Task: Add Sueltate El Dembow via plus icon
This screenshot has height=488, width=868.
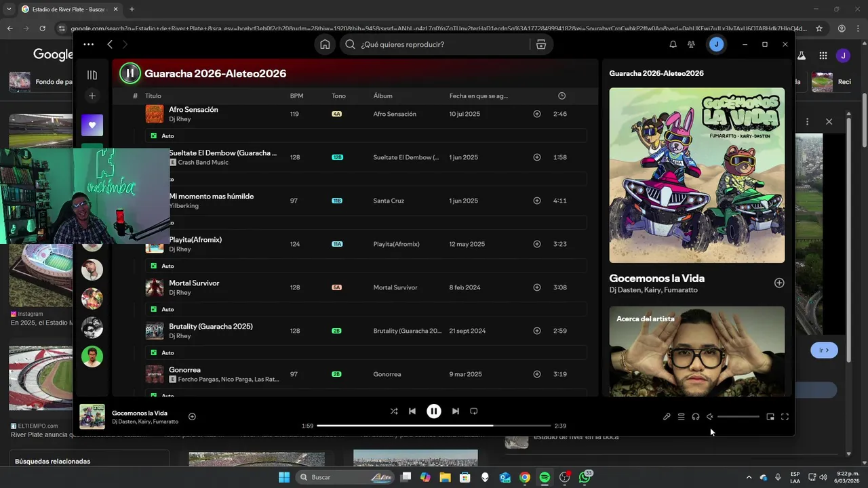Action: click(x=537, y=157)
